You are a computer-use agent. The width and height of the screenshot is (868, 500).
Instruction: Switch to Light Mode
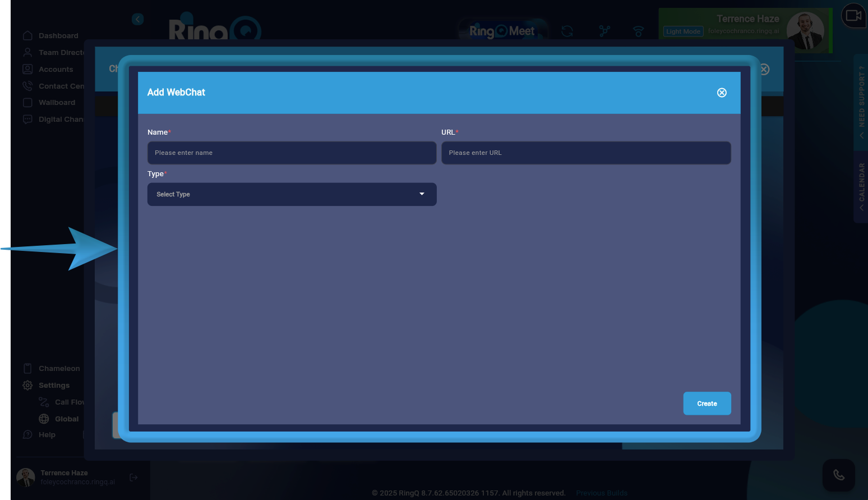[x=683, y=31]
